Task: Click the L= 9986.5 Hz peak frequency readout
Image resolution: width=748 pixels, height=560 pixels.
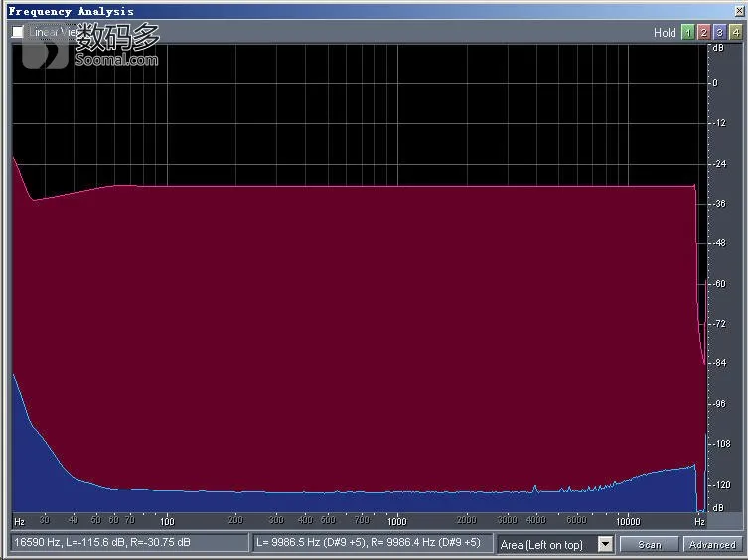Action: pos(373,543)
